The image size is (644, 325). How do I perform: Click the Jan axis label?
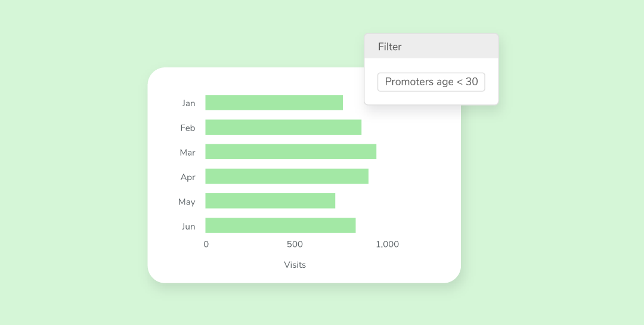188,103
